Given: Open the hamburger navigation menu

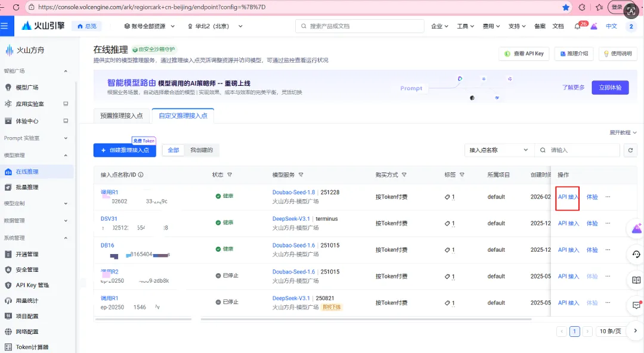Looking at the screenshot, I should pyautogui.click(x=5, y=26).
